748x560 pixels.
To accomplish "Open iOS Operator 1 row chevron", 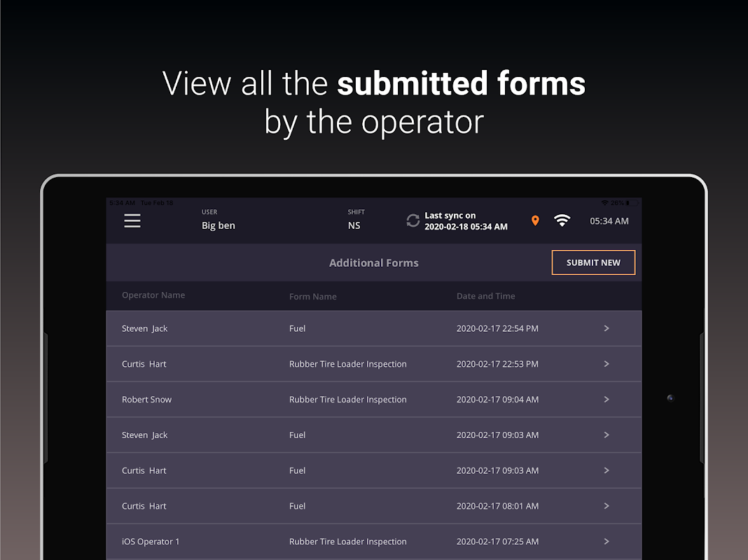I will click(607, 541).
